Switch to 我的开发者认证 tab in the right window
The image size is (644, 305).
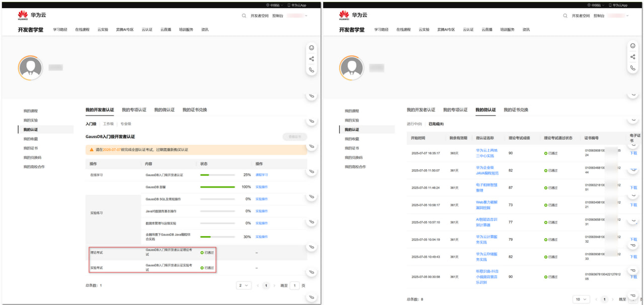[421, 110]
